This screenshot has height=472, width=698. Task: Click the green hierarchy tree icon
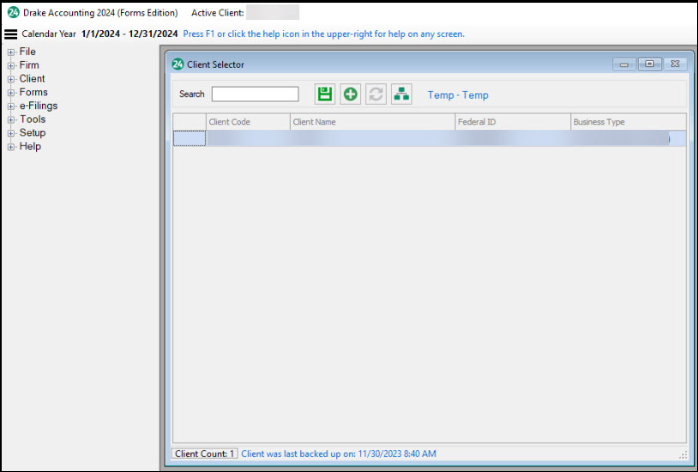coord(401,94)
